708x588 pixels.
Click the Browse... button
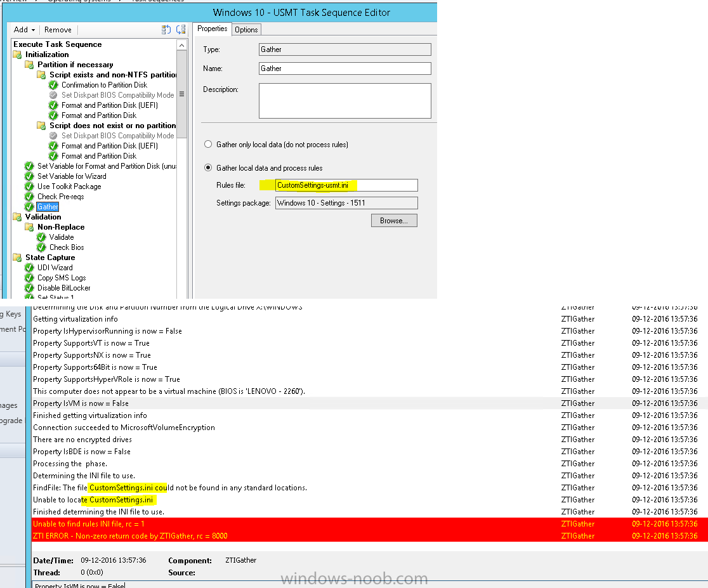[394, 220]
